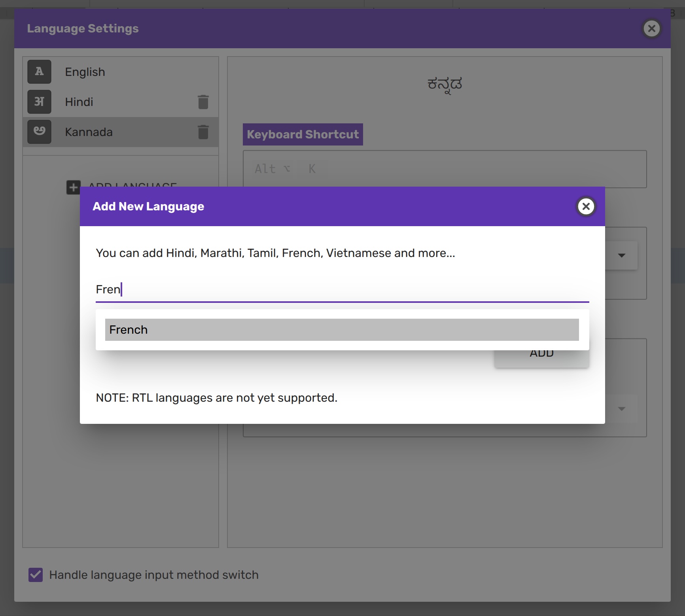Click the Kannada native script heading
The height and width of the screenshot is (616, 685).
click(x=445, y=84)
